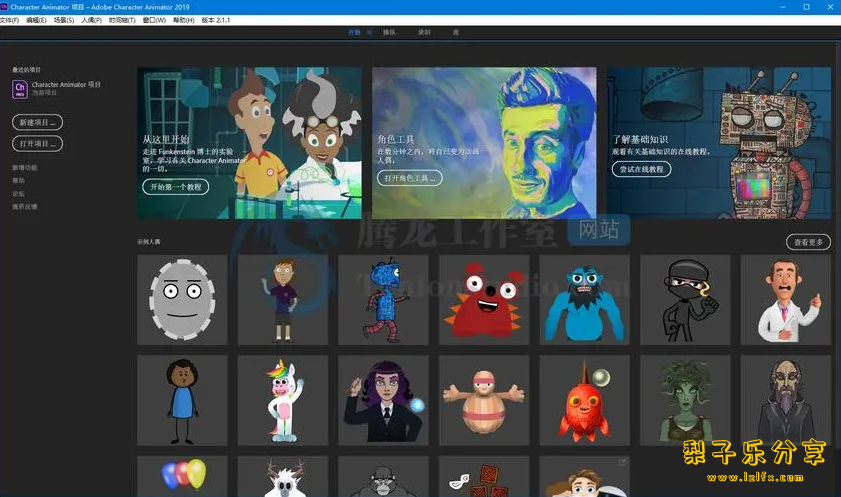Image resolution: width=841 pixels, height=497 pixels.
Task: Switch to the 操纵 workspace tab
Action: 389,33
